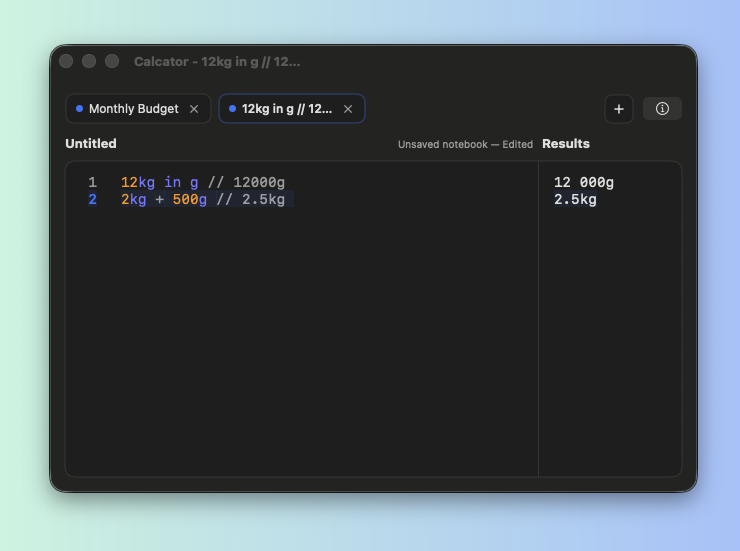
Task: Click the Results heading
Action: (x=566, y=143)
